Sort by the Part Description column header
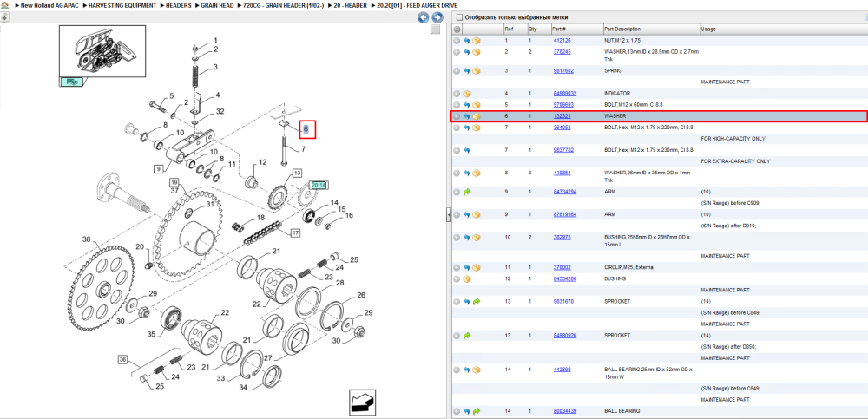 (622, 29)
